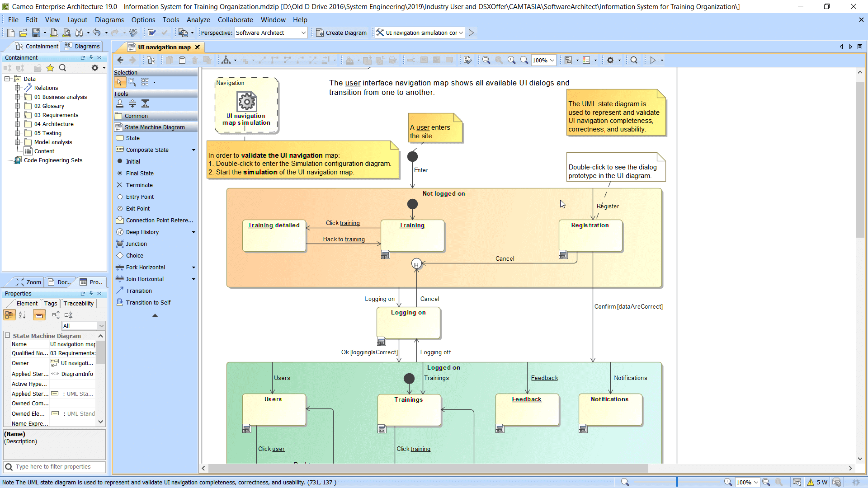This screenshot has height=488, width=868.
Task: Zoom in on the diagram with magnifier plus
Action: click(512, 60)
